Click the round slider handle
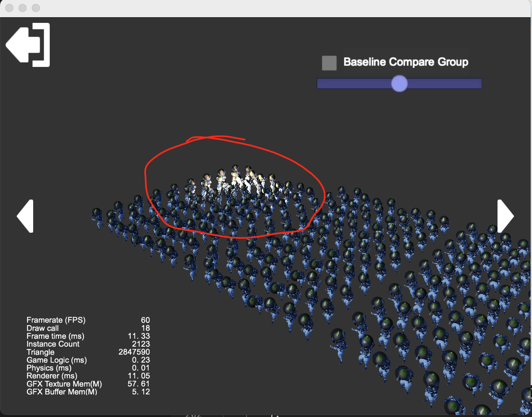Image resolution: width=532 pixels, height=417 pixels. (399, 84)
